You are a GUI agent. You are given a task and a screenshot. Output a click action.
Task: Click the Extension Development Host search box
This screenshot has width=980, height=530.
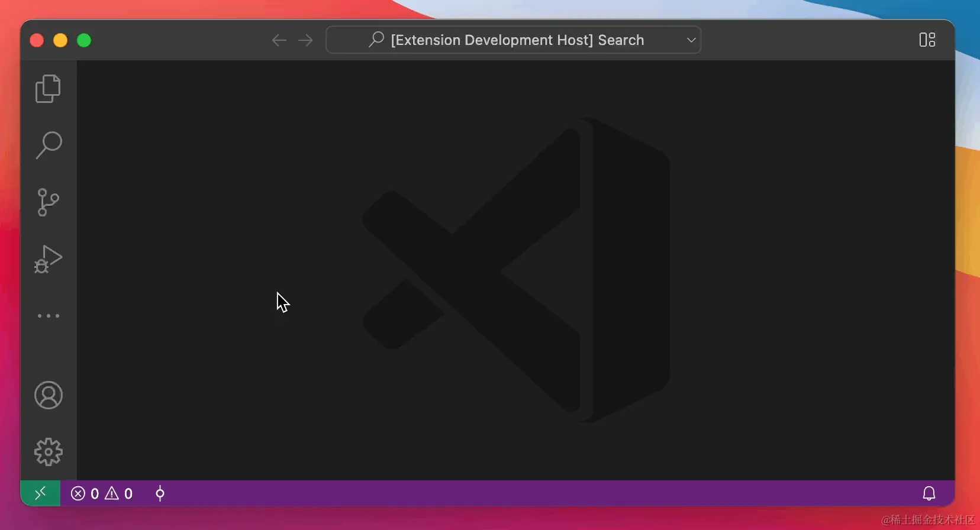click(x=513, y=40)
